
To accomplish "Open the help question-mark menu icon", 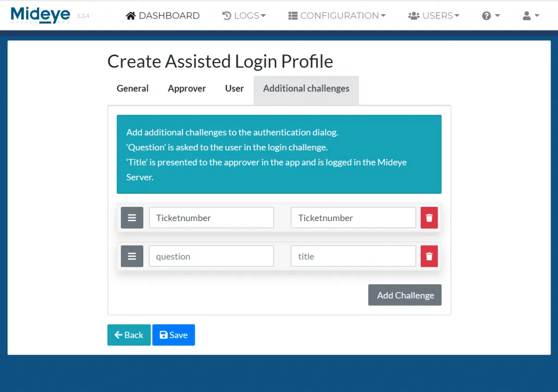I will [487, 15].
